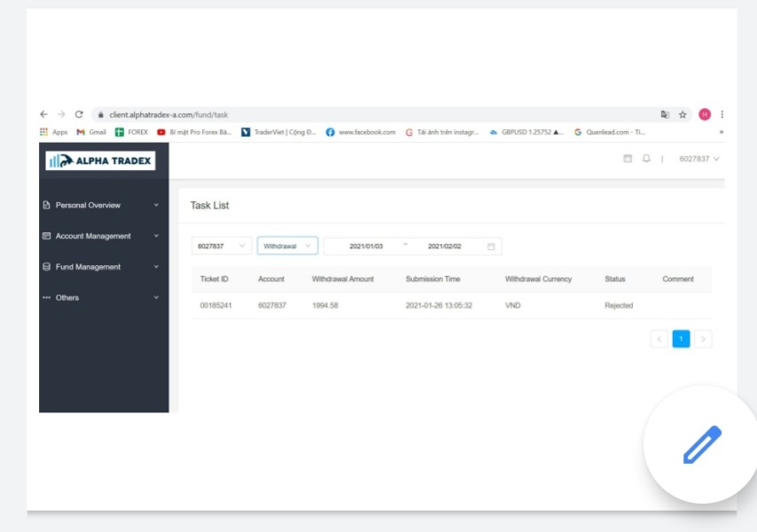The width and height of the screenshot is (757, 532).
Task: Open the Gmail bookmark
Action: pos(91,132)
